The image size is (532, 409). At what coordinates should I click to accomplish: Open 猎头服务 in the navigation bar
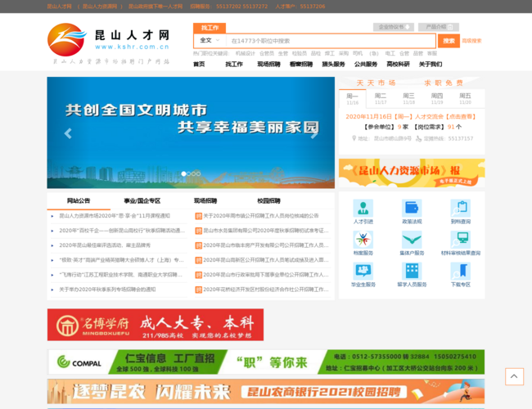[333, 64]
